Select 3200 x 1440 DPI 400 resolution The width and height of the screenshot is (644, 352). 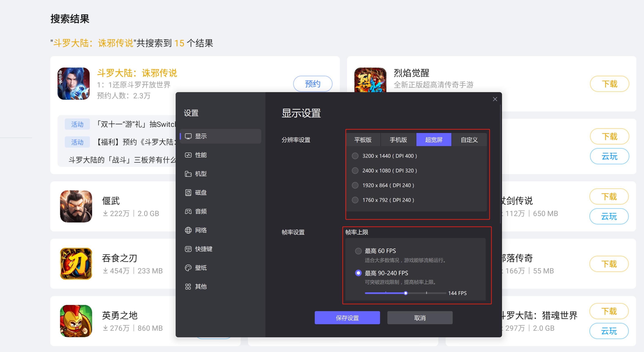[x=355, y=156]
